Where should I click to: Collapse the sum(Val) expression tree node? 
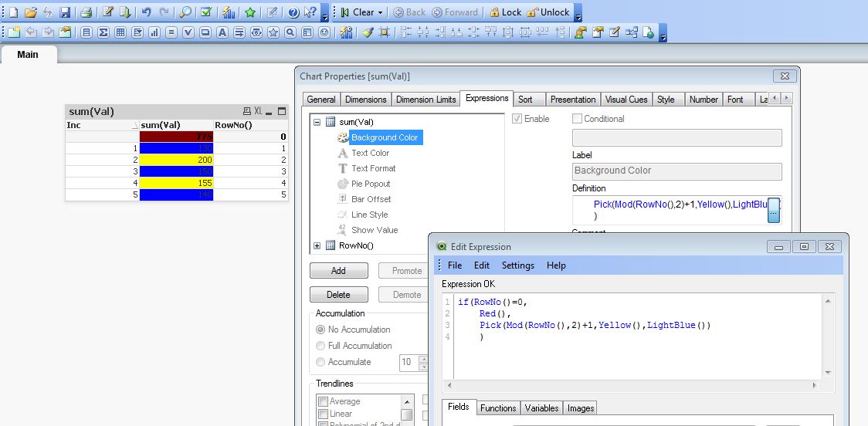pos(317,122)
